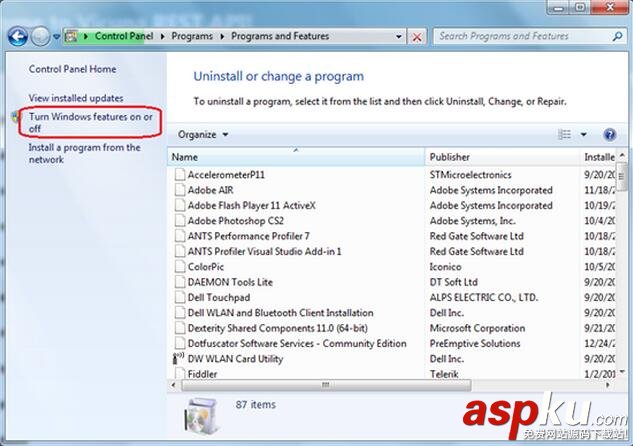Click the horizontal scrollbar right arrow
The width and height of the screenshot is (633, 446).
[608, 385]
